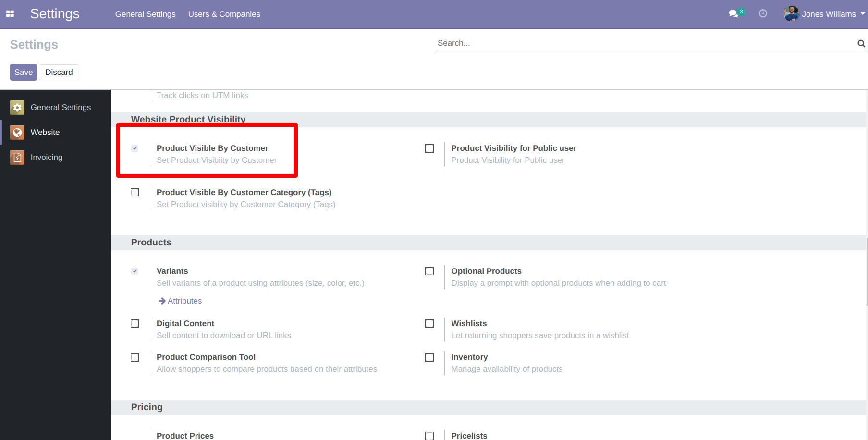Image resolution: width=868 pixels, height=440 pixels.
Task: Open the conversations chat icon
Action: coord(733,14)
